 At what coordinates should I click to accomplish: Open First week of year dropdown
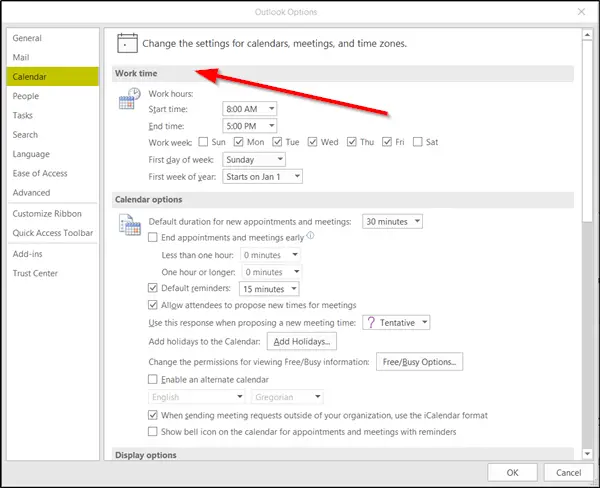point(262,176)
